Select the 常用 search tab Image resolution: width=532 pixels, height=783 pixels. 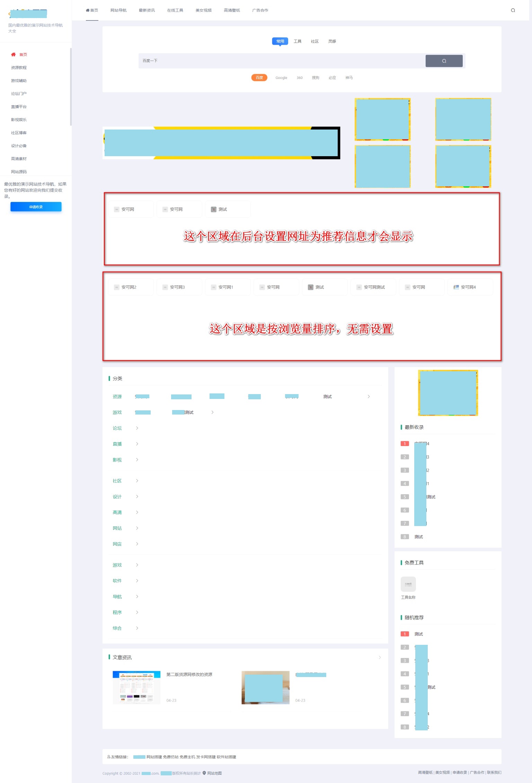click(x=280, y=41)
